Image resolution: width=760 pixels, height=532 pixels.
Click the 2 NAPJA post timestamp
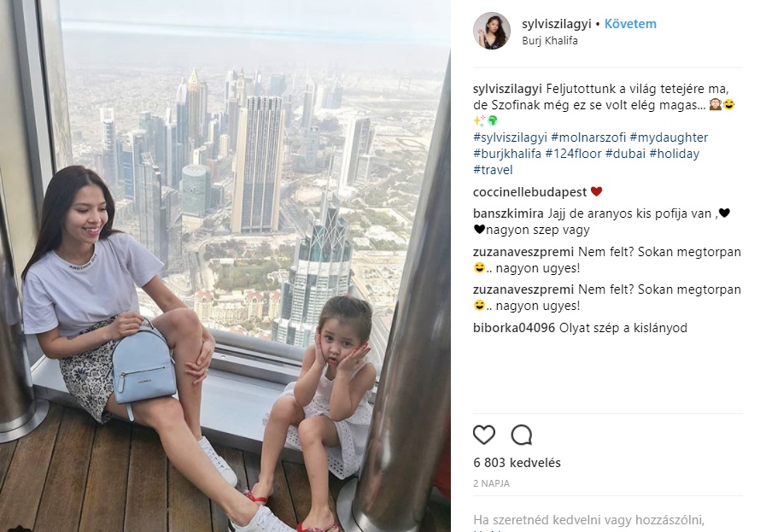[492, 483]
